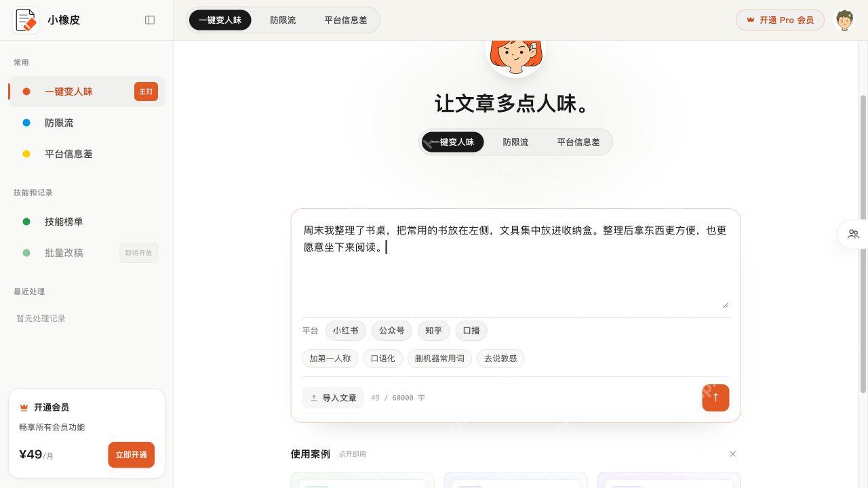Click the 49 / 60000 字 counter

pos(398,398)
